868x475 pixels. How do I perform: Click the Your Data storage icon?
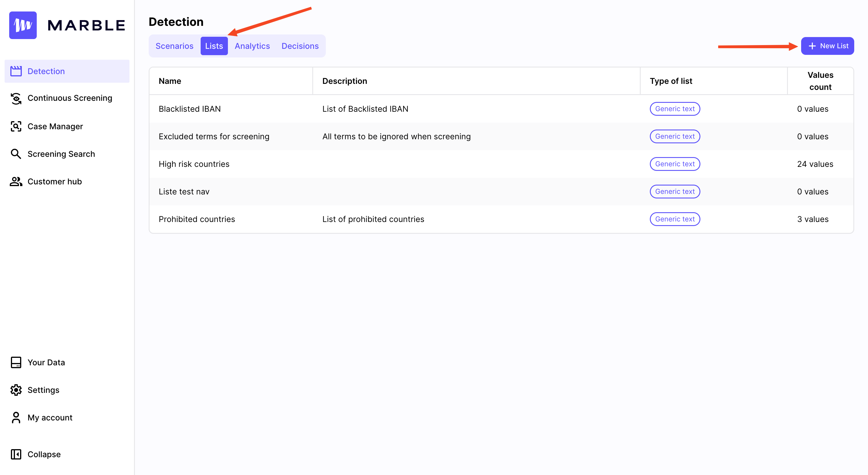point(16,362)
